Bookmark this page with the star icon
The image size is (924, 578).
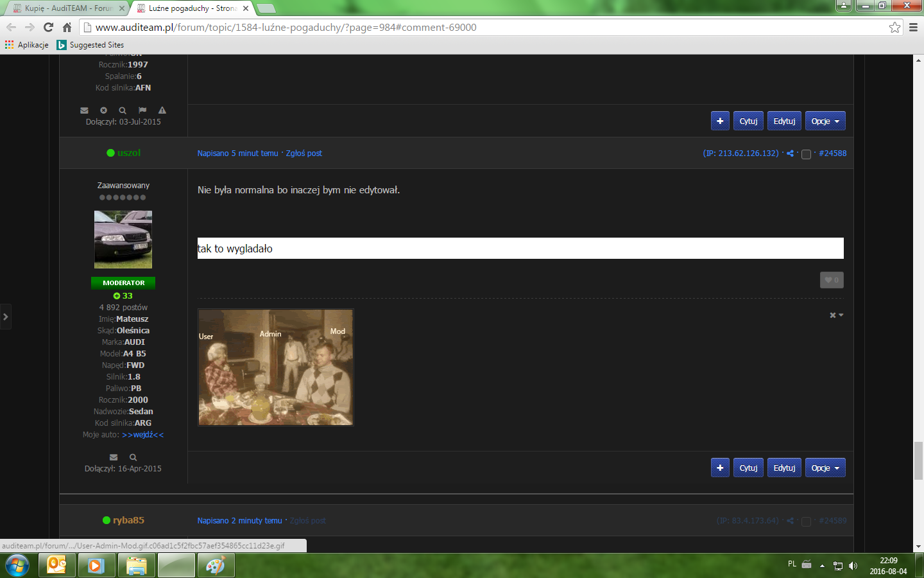(x=894, y=27)
